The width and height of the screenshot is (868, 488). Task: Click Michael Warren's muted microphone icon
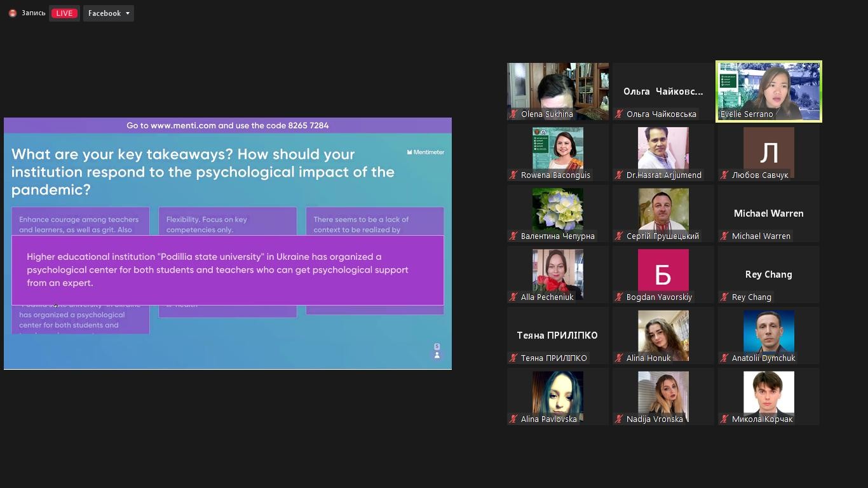click(724, 236)
